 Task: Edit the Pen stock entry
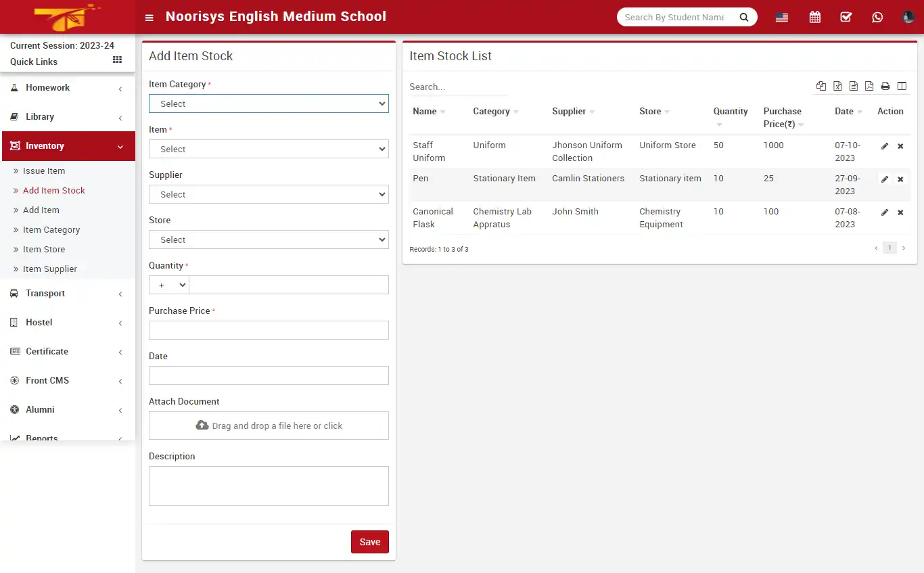click(885, 179)
